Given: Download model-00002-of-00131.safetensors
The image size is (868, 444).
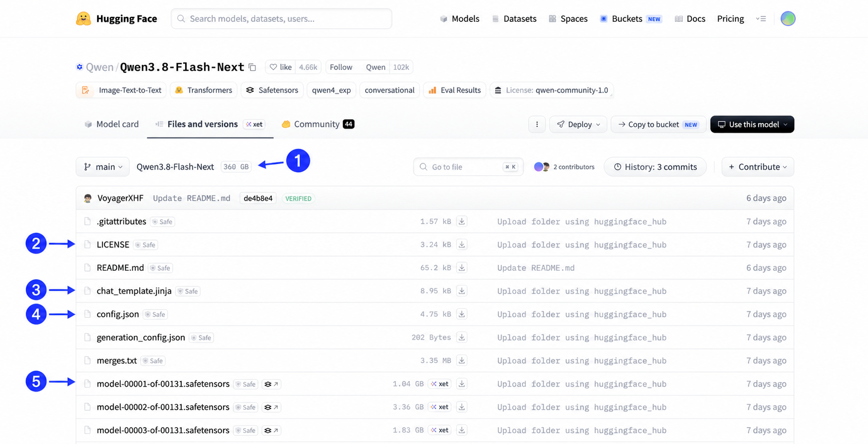Looking at the screenshot, I should (x=462, y=407).
